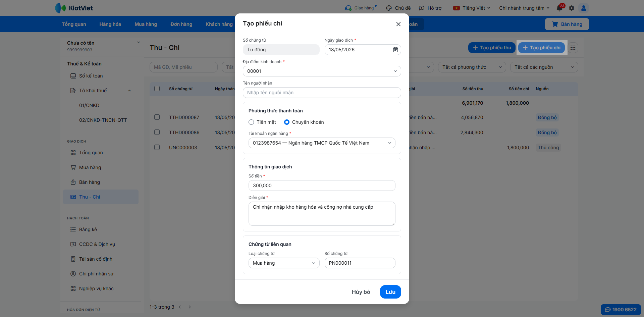Toggle the list view layout icon
This screenshot has height=317, width=644.
coord(573,48)
